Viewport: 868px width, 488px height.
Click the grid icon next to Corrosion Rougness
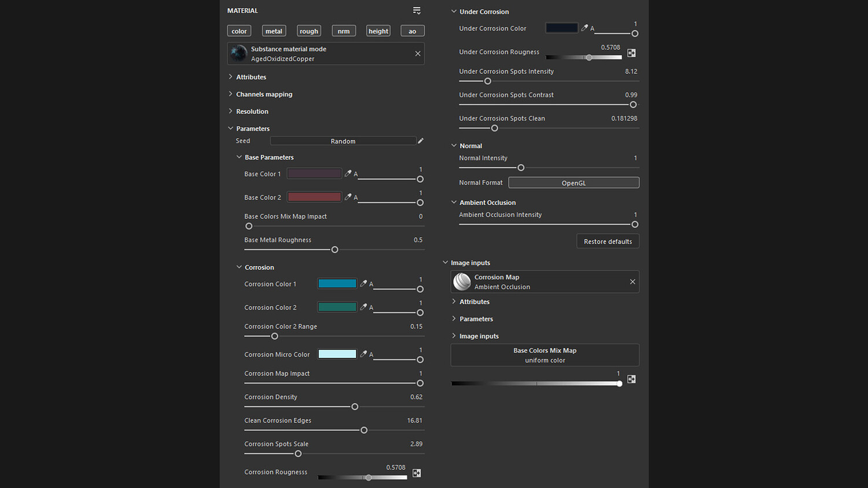click(417, 473)
